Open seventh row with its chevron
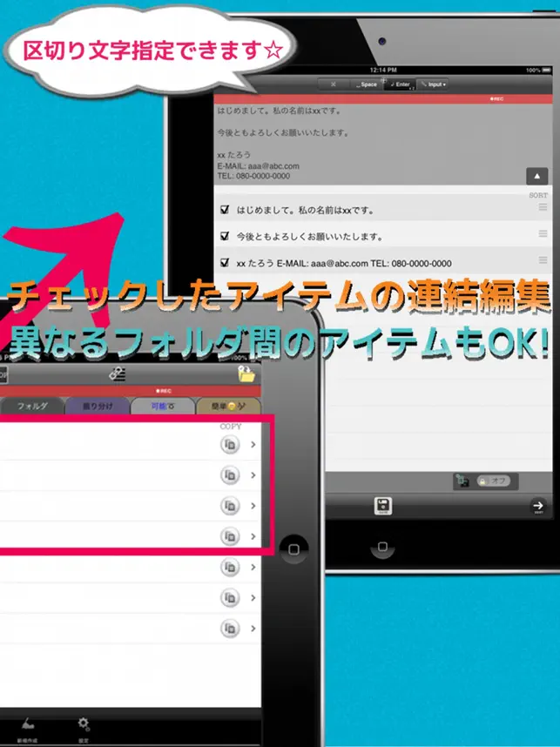The height and width of the screenshot is (747, 560). coord(253,628)
